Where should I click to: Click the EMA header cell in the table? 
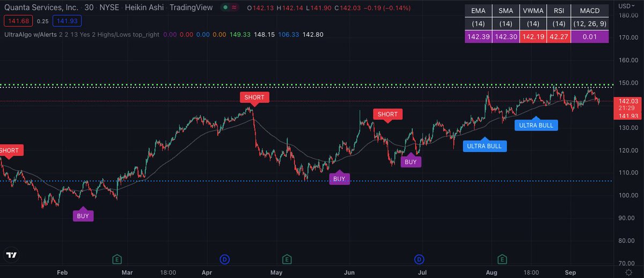click(x=478, y=11)
